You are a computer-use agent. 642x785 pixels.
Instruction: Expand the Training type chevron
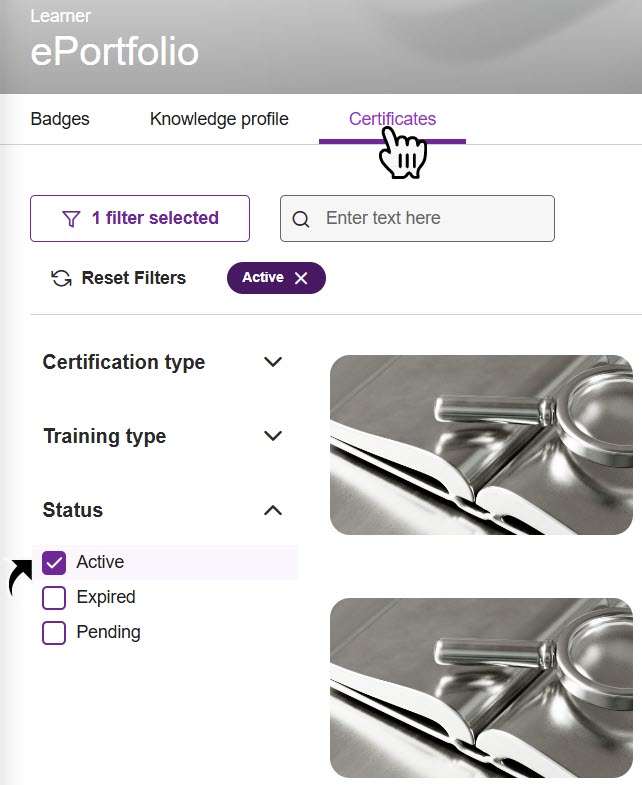(272, 436)
